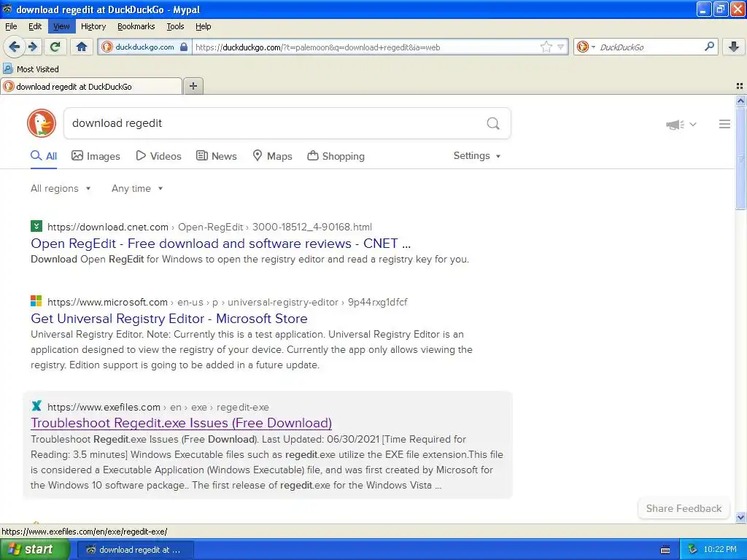Screen dimensions: 747x560
Task: Click the vertical scrollbar thumb
Action: 740,157
